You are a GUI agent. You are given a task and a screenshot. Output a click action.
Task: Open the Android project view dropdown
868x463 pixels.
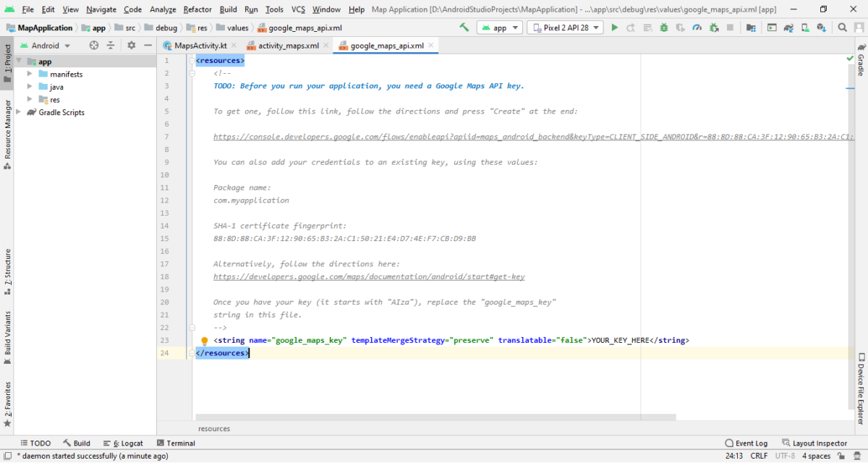45,45
